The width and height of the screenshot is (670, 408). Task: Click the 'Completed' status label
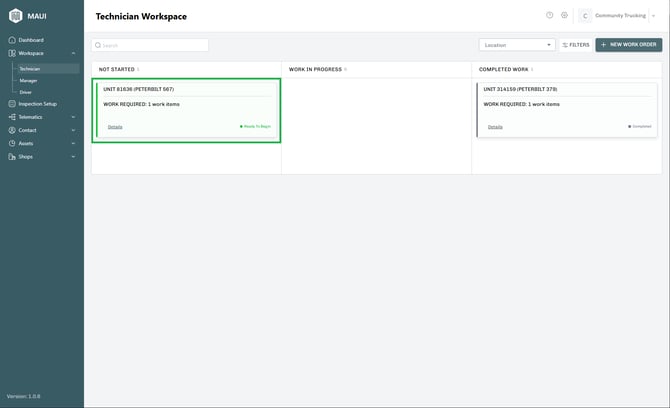coord(642,126)
